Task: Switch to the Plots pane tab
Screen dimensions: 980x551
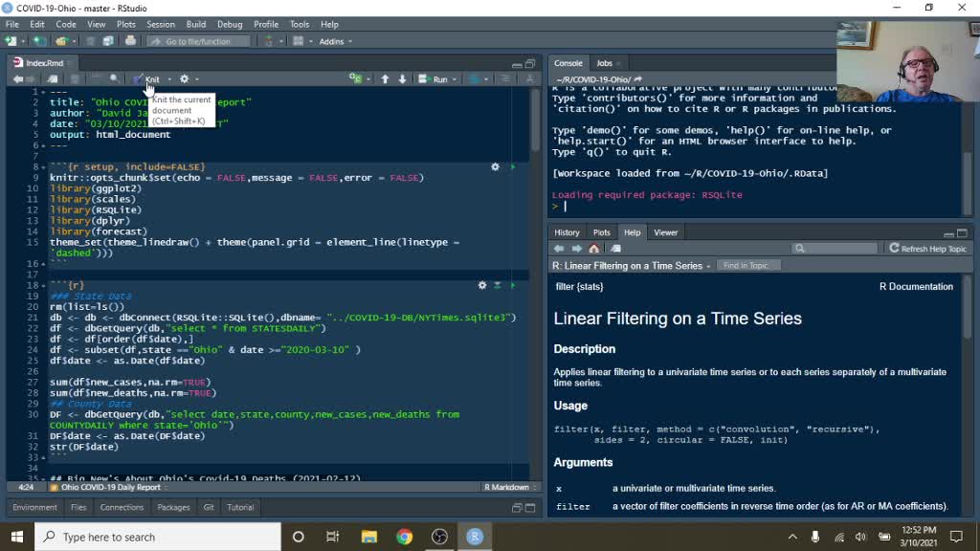Action: coord(601,232)
